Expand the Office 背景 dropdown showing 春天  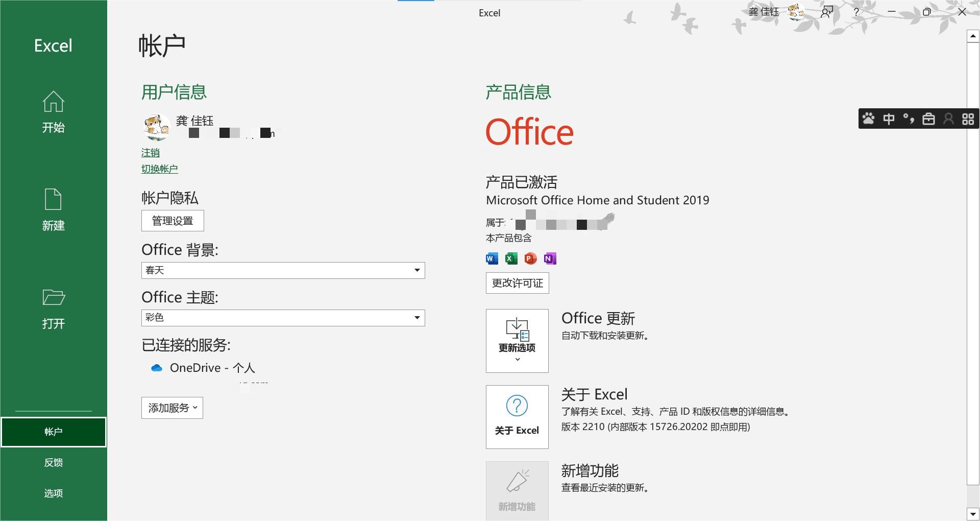click(283, 270)
